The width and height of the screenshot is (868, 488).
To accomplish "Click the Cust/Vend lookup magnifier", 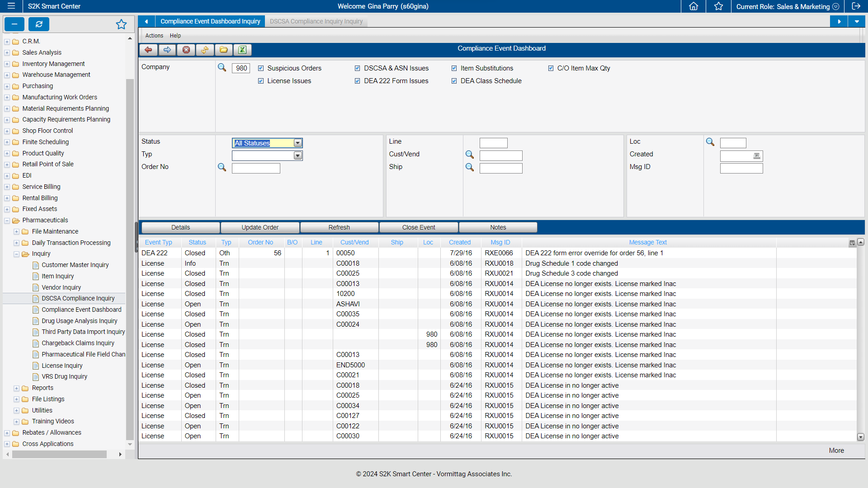I will (x=470, y=155).
